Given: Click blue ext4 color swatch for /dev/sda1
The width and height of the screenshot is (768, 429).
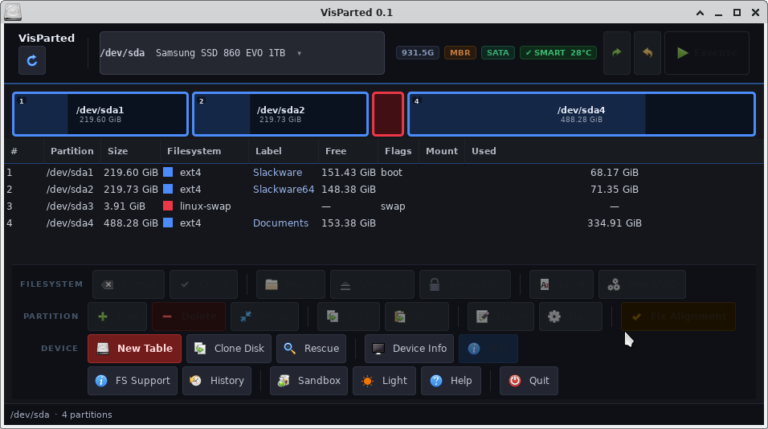Looking at the screenshot, I should click(x=168, y=172).
